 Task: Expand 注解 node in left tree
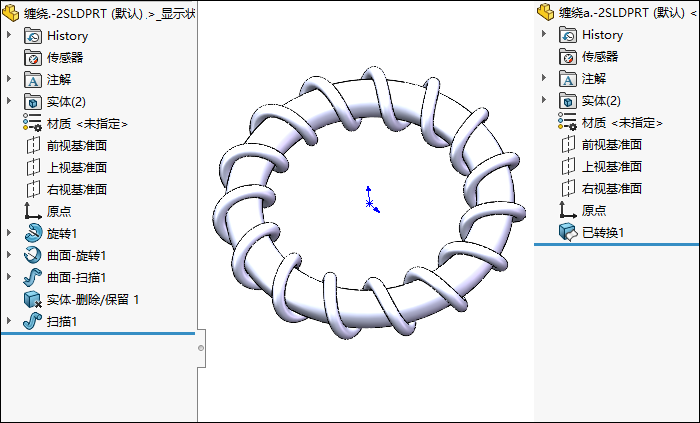coord(8,79)
